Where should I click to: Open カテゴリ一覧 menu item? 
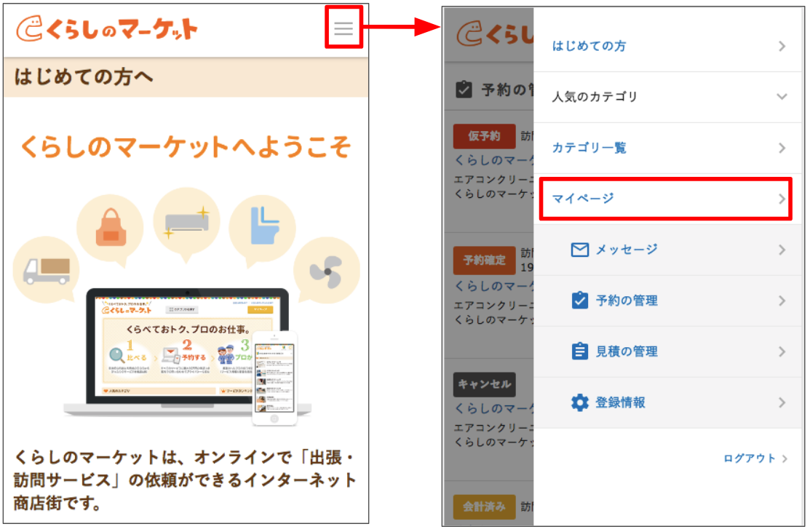669,148
